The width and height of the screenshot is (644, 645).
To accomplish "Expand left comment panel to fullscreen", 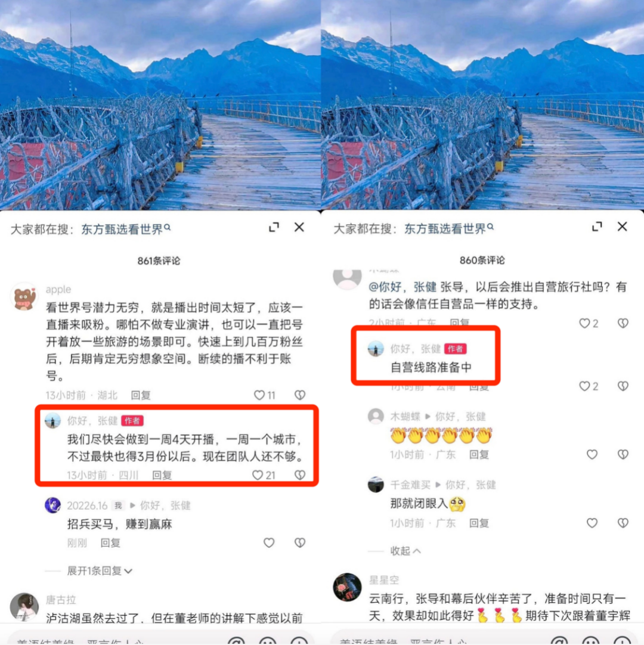I will 274,227.
